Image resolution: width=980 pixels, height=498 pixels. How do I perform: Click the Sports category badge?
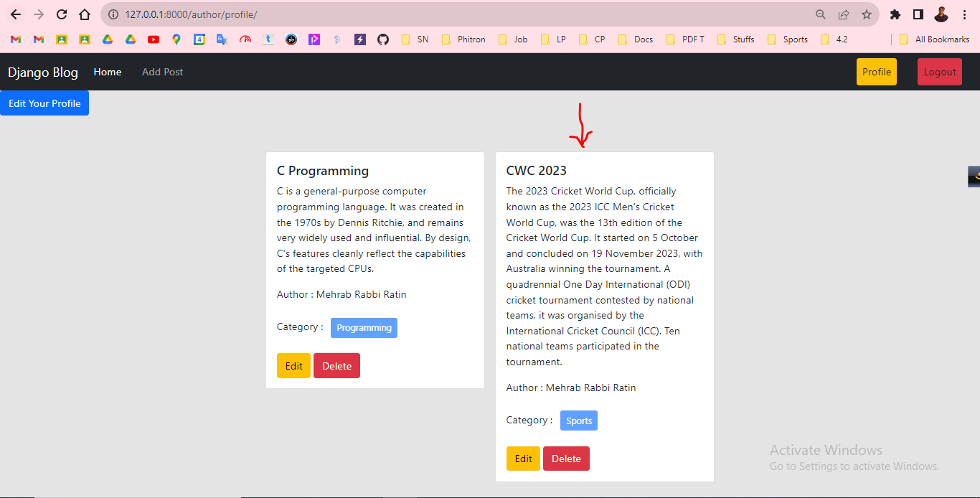(x=579, y=421)
